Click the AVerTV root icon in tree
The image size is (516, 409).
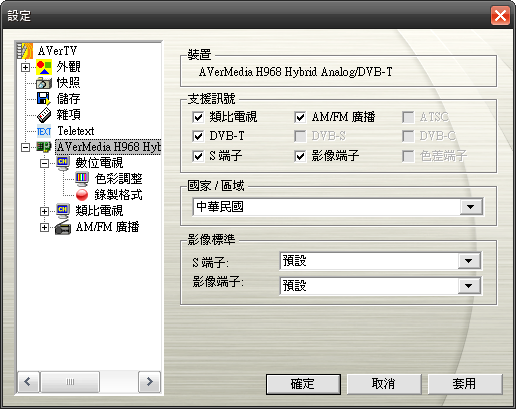pos(25,51)
